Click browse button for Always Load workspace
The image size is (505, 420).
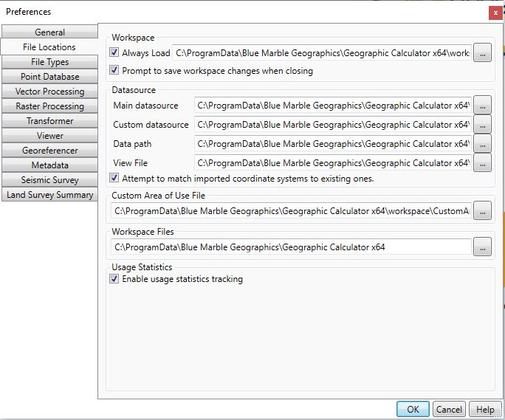point(482,52)
